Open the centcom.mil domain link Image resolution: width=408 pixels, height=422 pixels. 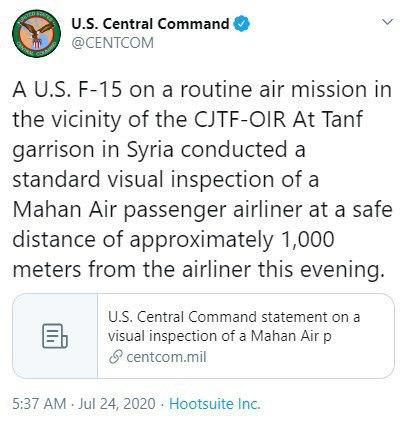pyautogui.click(x=166, y=357)
